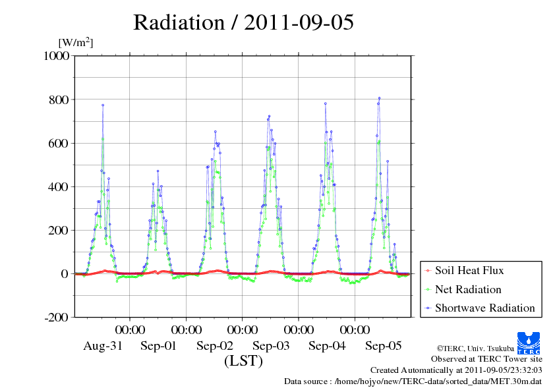Click the 'Sep-05' date label
The image size is (555, 392).
click(384, 346)
